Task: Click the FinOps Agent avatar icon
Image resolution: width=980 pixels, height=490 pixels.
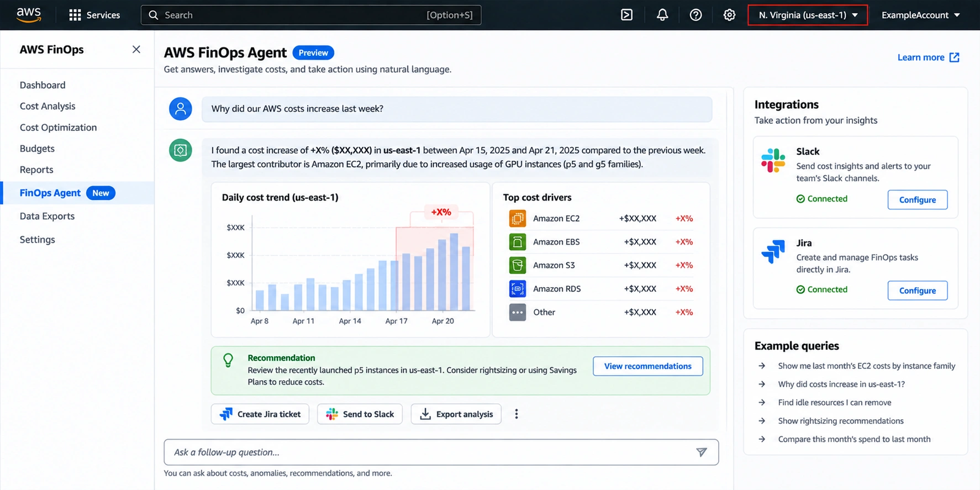Action: (x=181, y=150)
